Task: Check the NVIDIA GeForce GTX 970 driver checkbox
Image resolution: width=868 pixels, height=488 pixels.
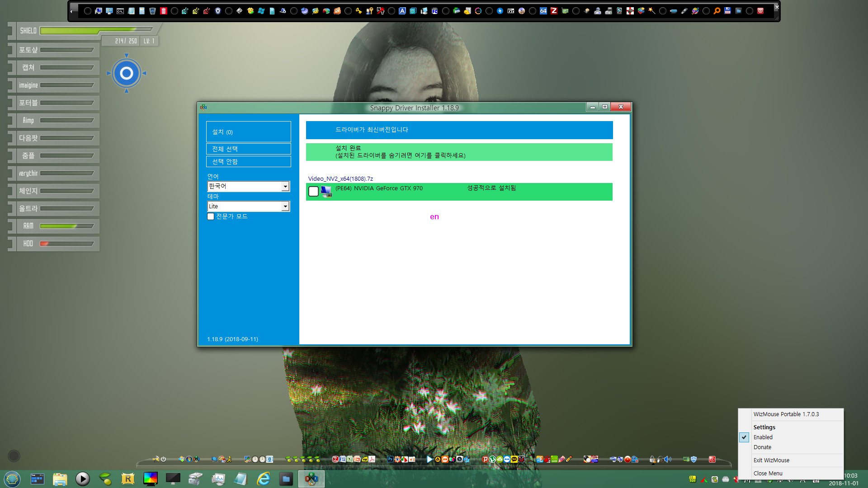Action: click(x=313, y=192)
